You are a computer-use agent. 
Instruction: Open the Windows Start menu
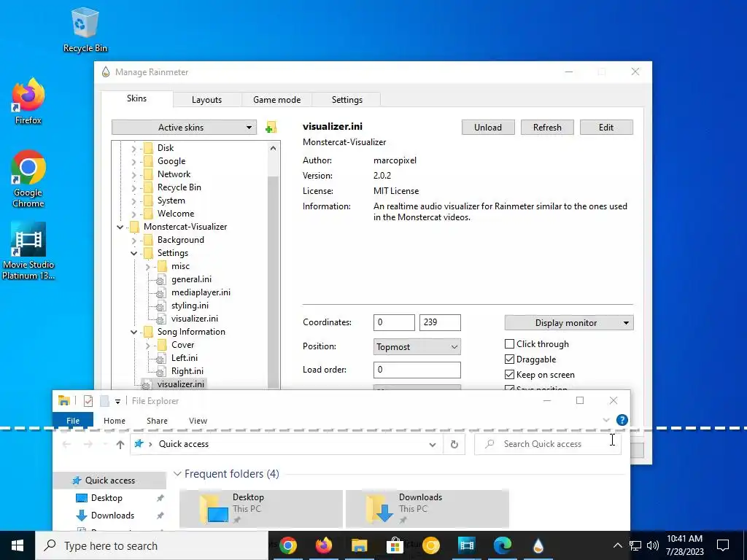18,545
